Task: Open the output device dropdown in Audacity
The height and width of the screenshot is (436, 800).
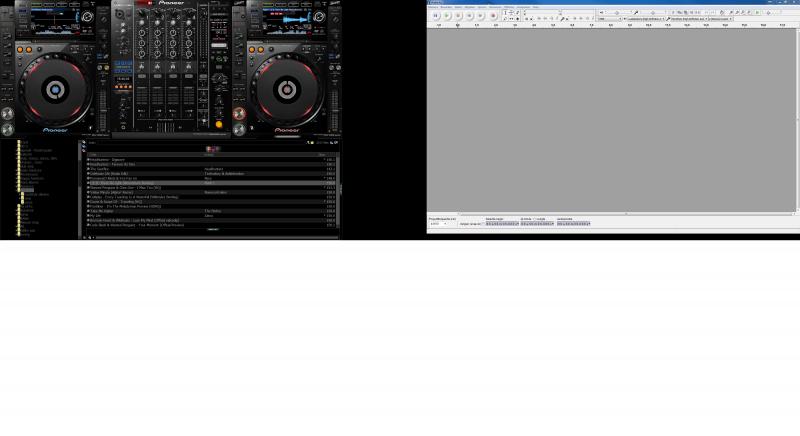Action: [646, 19]
